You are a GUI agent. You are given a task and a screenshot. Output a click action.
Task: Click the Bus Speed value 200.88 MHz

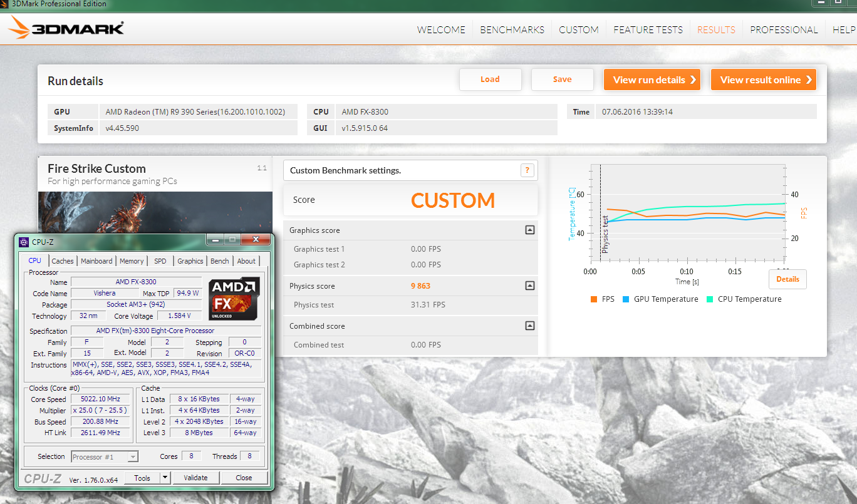pyautogui.click(x=100, y=422)
